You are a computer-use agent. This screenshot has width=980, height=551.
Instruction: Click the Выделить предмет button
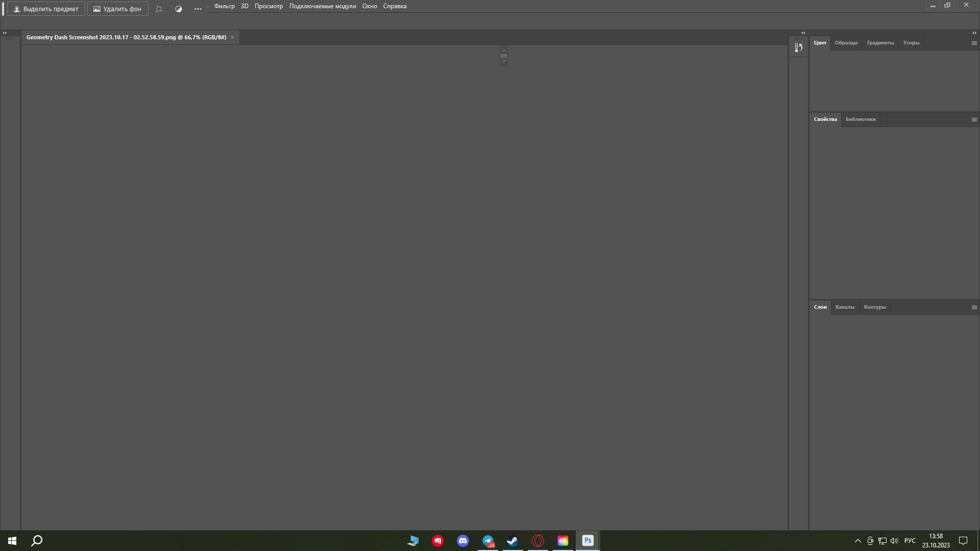46,9
